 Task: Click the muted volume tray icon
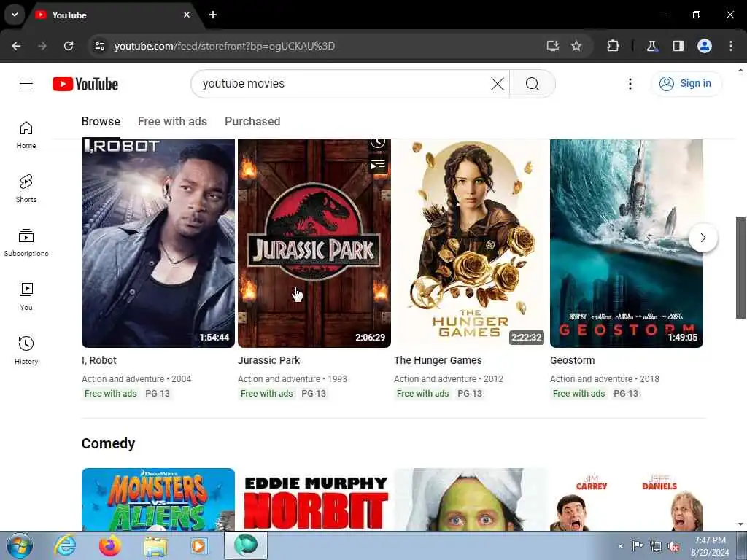coord(673,547)
